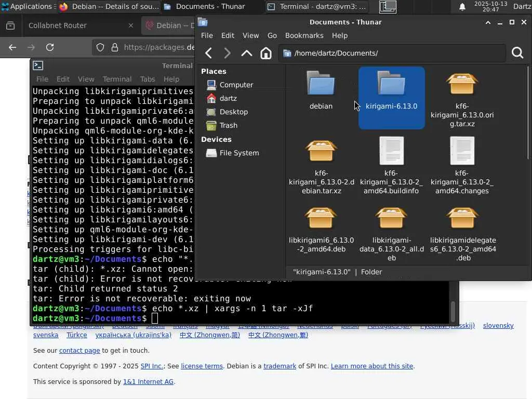The height and width of the screenshot is (399, 532).
Task: Go to home folder in Thunar
Action: tap(265, 53)
